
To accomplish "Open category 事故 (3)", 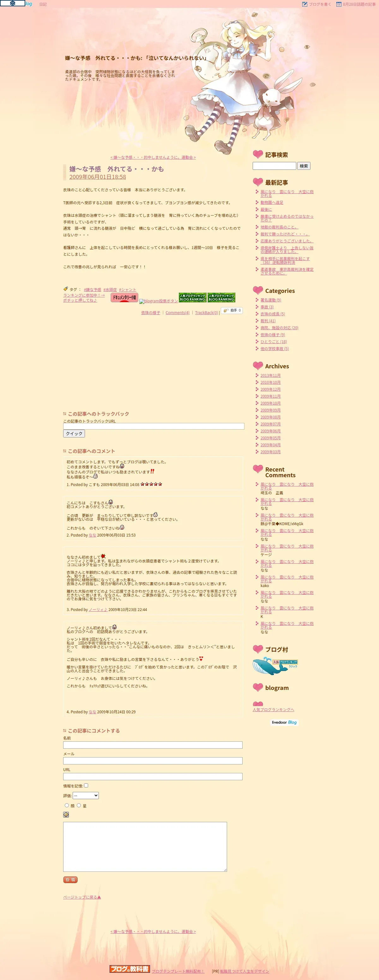I will (x=267, y=307).
